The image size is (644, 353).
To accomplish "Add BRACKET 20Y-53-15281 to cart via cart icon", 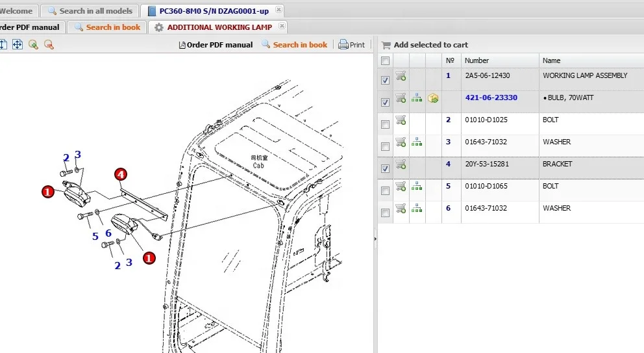I will [401, 164].
